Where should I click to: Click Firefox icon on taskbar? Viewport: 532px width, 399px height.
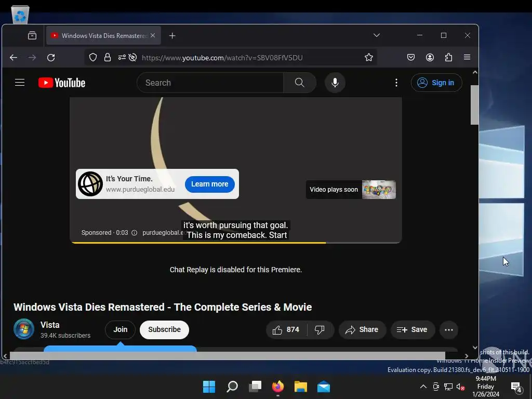278,387
